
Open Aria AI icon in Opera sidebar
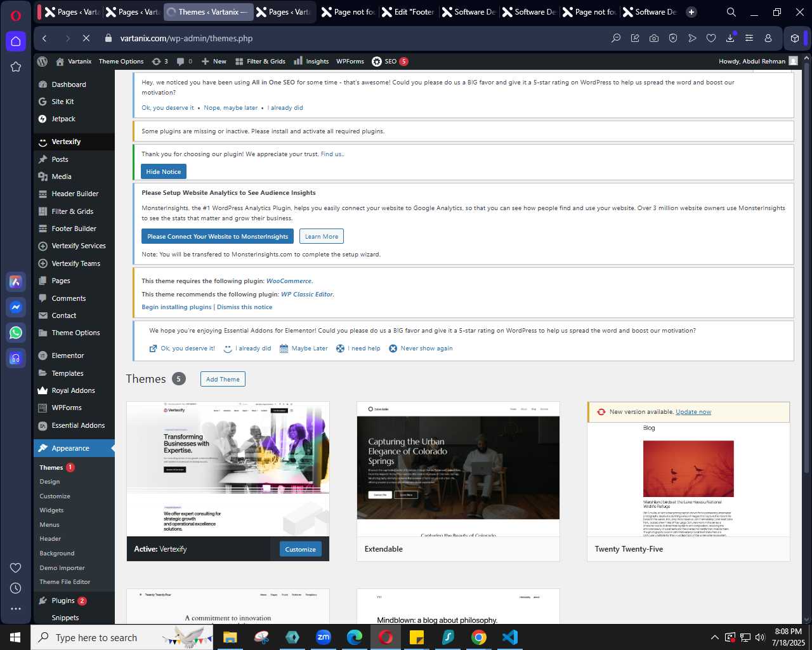point(16,282)
